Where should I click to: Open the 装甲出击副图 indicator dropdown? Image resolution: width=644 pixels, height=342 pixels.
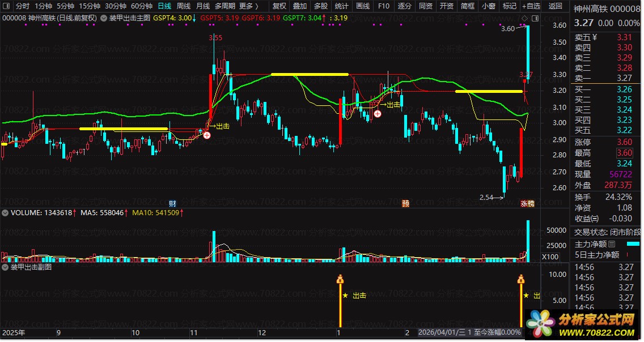5,267
